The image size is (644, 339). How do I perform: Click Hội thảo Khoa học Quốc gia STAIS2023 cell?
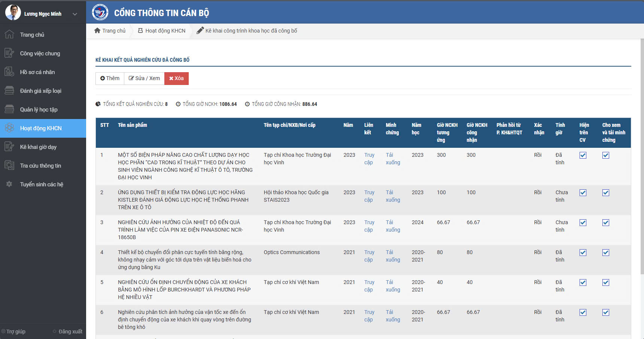pyautogui.click(x=296, y=196)
